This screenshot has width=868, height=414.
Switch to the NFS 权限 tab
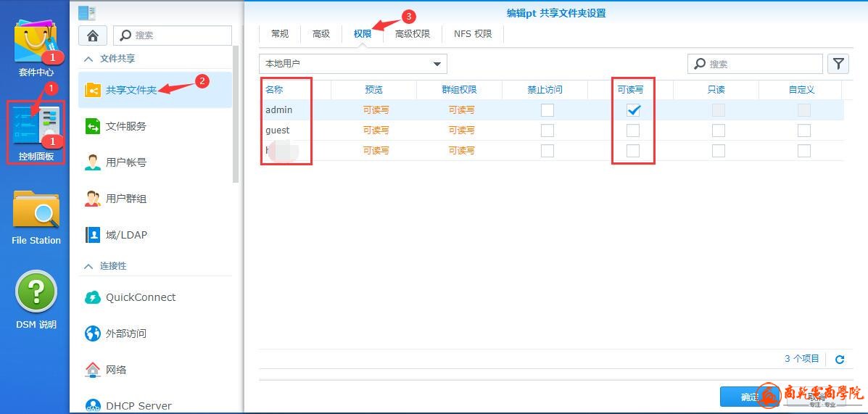[472, 34]
